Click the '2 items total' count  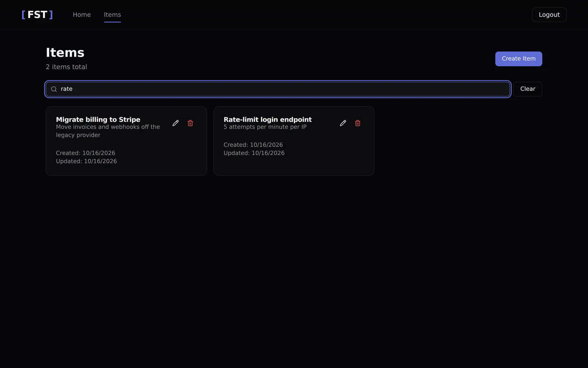[x=67, y=67]
